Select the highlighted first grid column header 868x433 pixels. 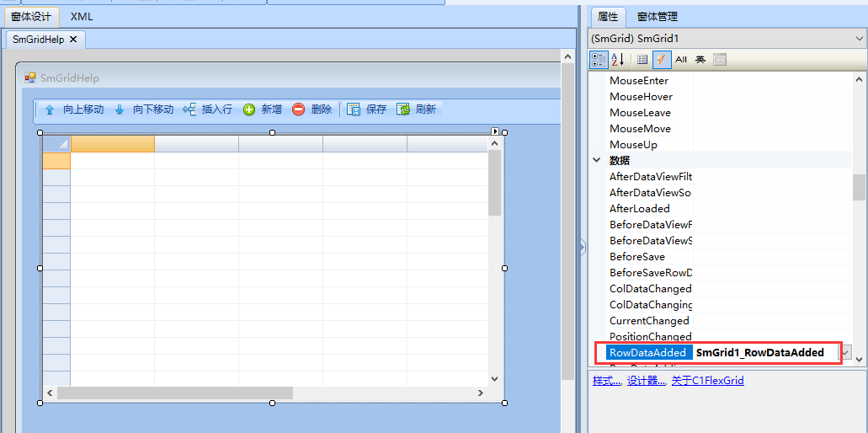pos(112,144)
